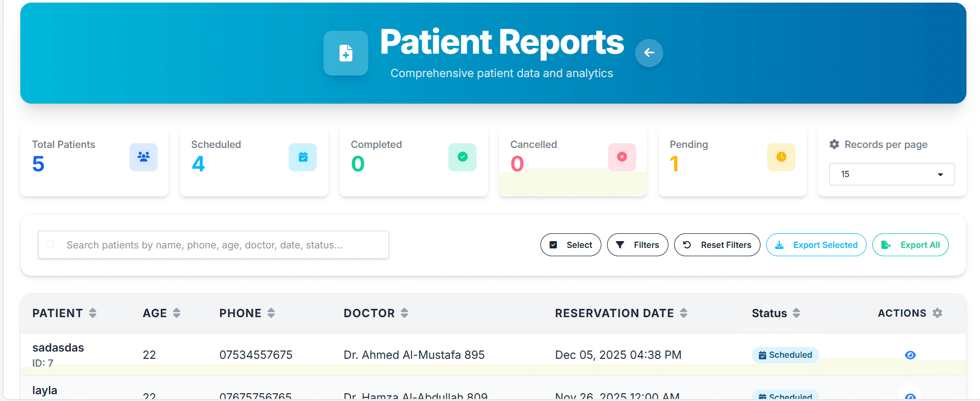Click patient name sadasdas
Image resolution: width=980 pixels, height=401 pixels.
click(58, 348)
